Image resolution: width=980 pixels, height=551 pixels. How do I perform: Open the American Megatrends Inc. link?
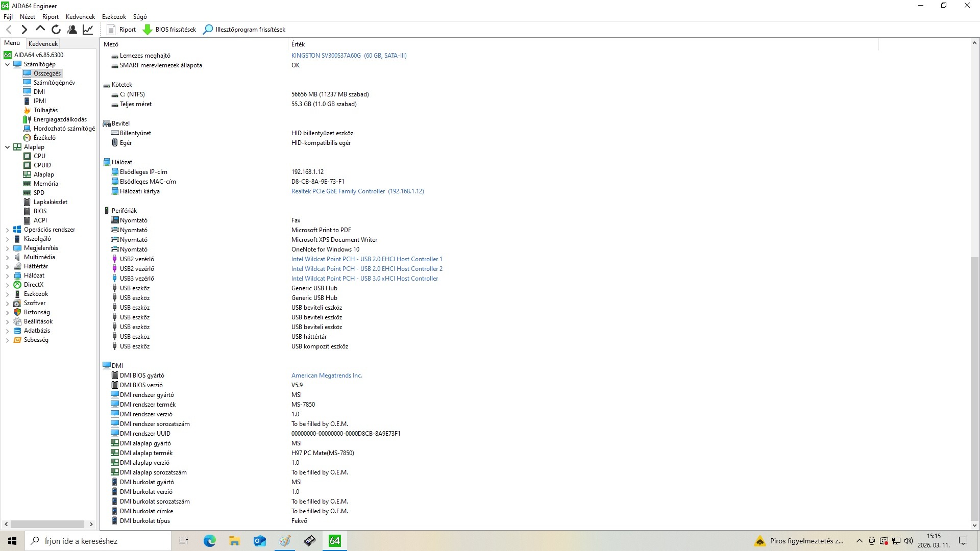point(327,375)
